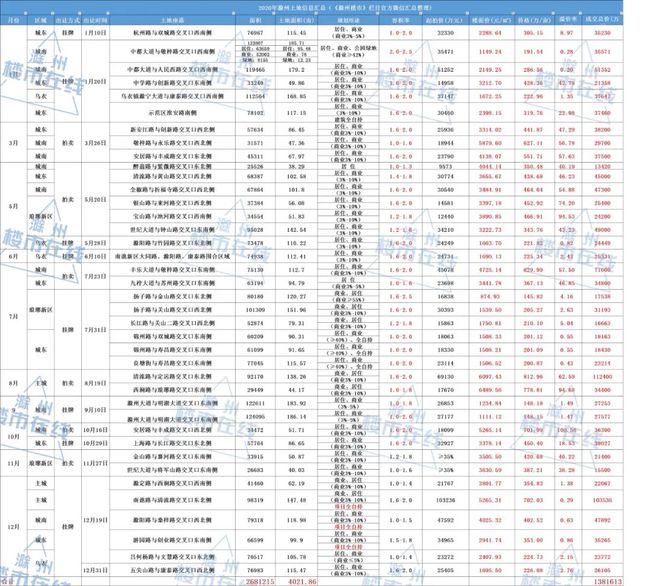
Task: Select the month cell '10月'
Action: click(13, 437)
